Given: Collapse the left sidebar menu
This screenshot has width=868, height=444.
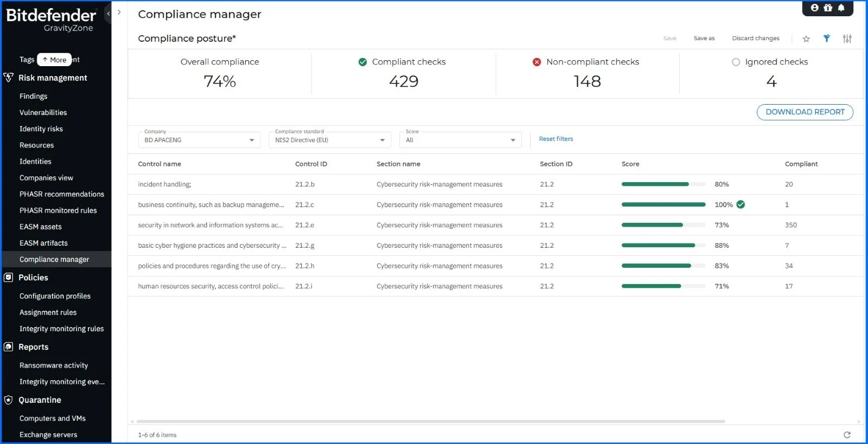Looking at the screenshot, I should 108,13.
